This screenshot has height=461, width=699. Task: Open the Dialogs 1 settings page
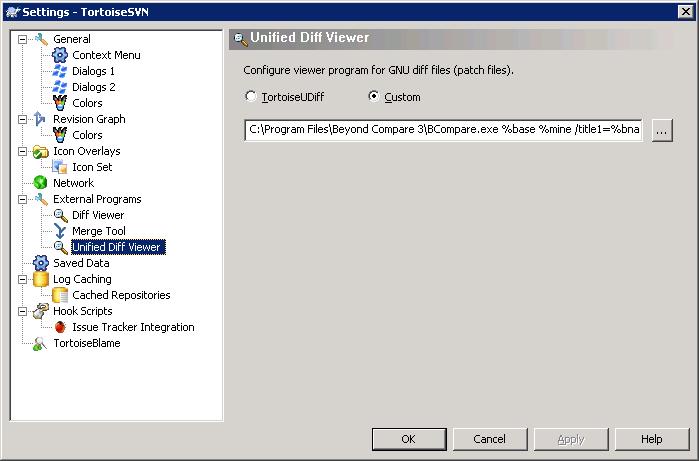pyautogui.click(x=93, y=71)
